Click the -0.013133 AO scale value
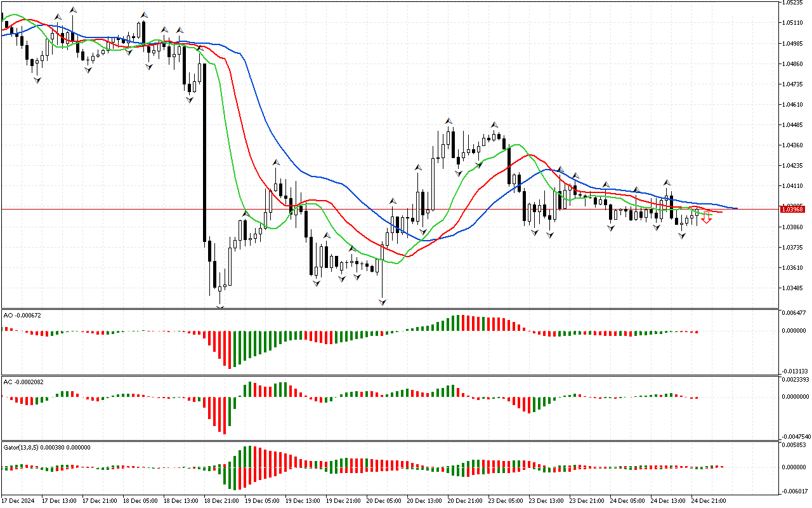The image size is (812, 508). coord(794,371)
